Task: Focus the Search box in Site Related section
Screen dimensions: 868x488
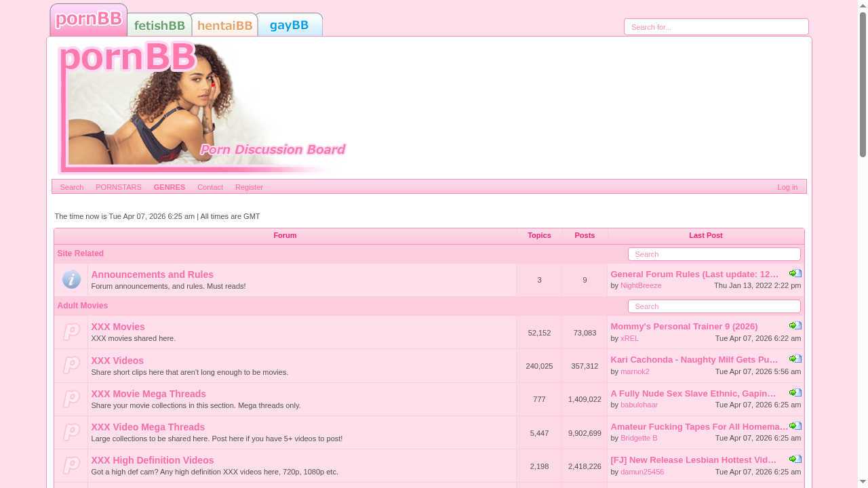Action: 714,254
